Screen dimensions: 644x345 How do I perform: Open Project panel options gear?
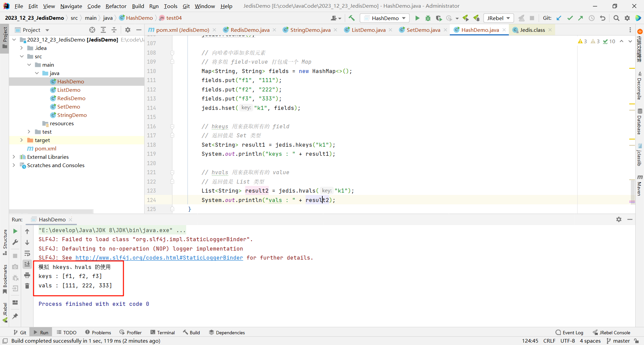[x=128, y=30]
